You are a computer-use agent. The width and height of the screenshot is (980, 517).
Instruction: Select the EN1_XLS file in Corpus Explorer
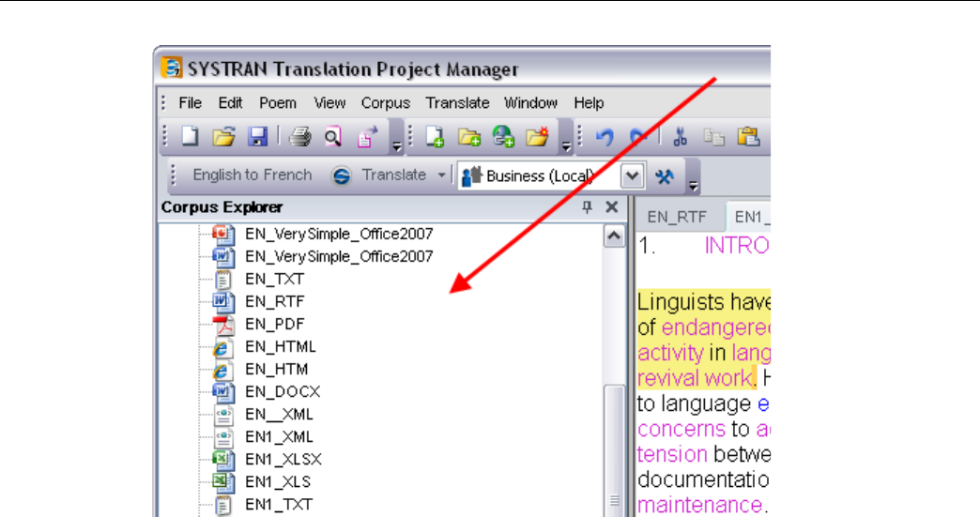tap(278, 481)
